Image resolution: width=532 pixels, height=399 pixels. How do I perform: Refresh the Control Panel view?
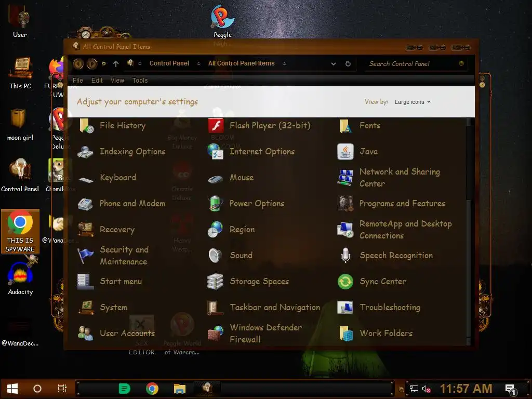pos(348,64)
